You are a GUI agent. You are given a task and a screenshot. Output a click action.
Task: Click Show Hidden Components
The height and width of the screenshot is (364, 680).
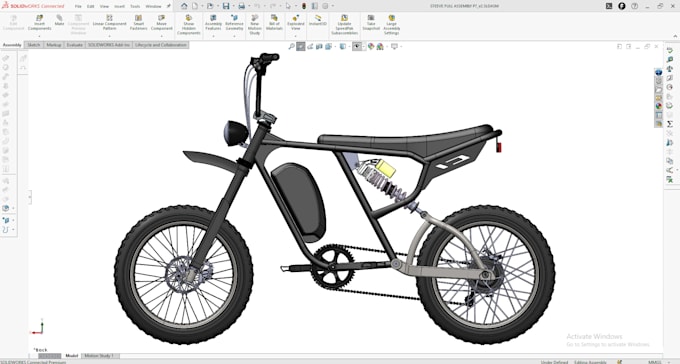tap(189, 25)
